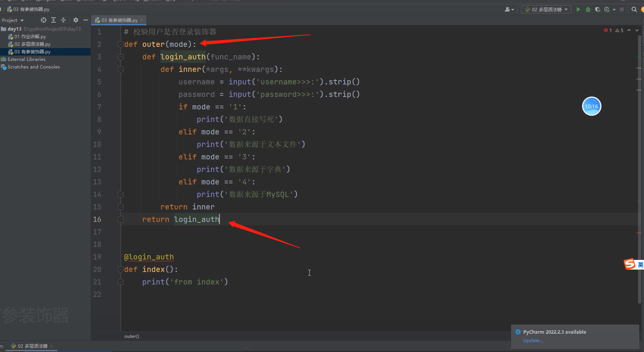Click the grey Stop button in toolbar

622,10
